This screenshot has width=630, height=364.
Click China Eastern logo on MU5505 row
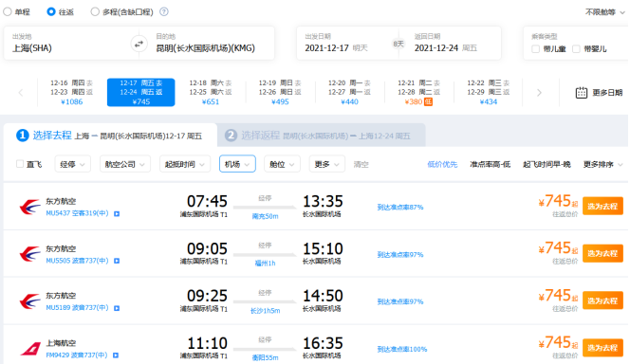tap(29, 254)
